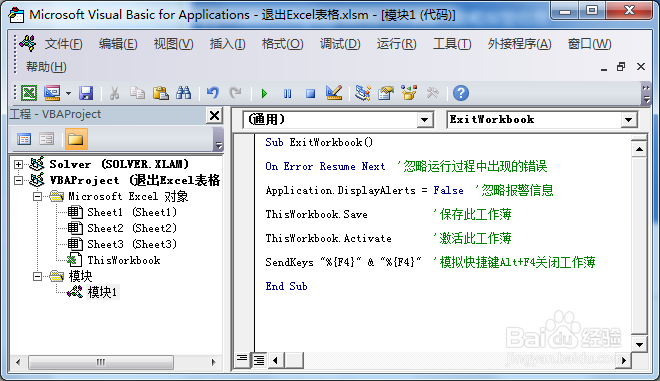Screen dimensions: 660x381
Task: Click the ThisWorkbook.Save code line
Action: 316,214
